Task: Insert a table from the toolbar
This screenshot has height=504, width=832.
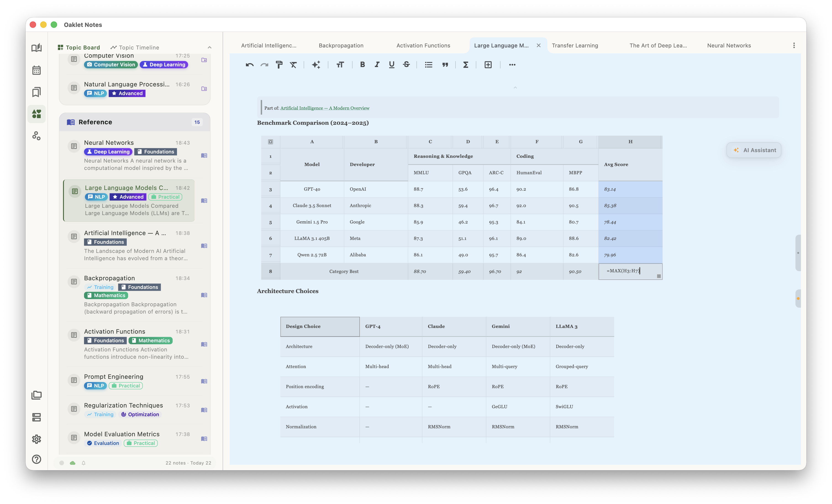Action: click(x=488, y=65)
